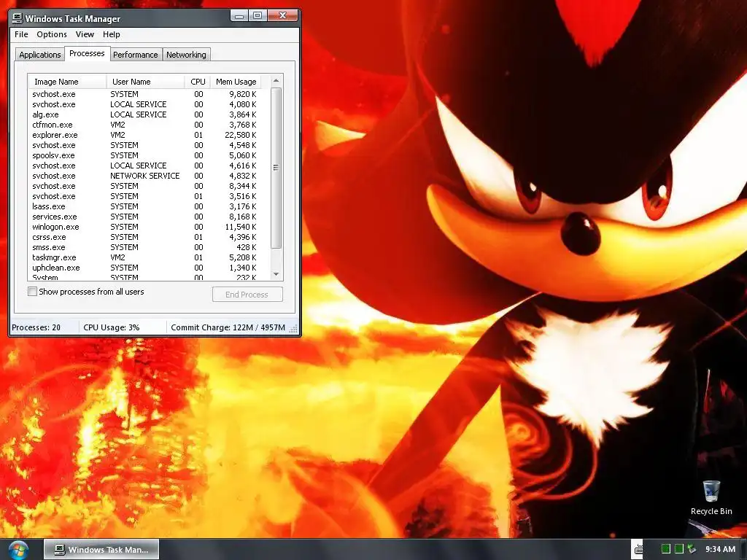Click the 11,540 K memory usage value

(x=241, y=227)
